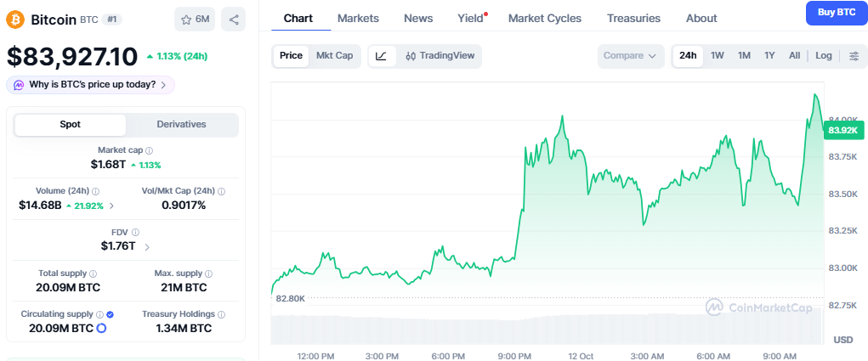This screenshot has width=868, height=361.
Task: Set chart range to 1W
Action: (x=718, y=56)
